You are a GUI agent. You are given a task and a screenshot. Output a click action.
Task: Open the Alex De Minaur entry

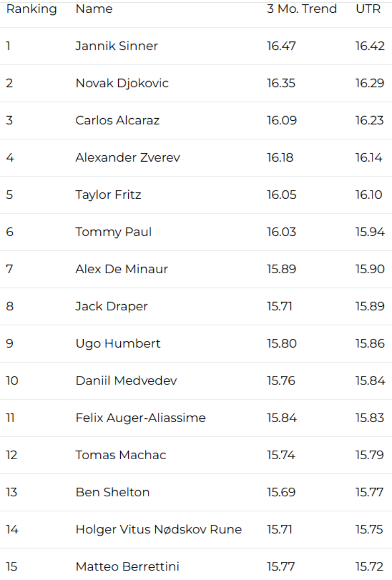pos(121,269)
